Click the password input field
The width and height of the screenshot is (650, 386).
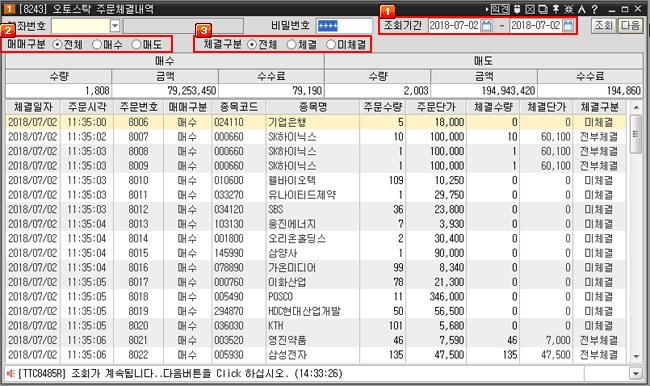click(x=344, y=26)
